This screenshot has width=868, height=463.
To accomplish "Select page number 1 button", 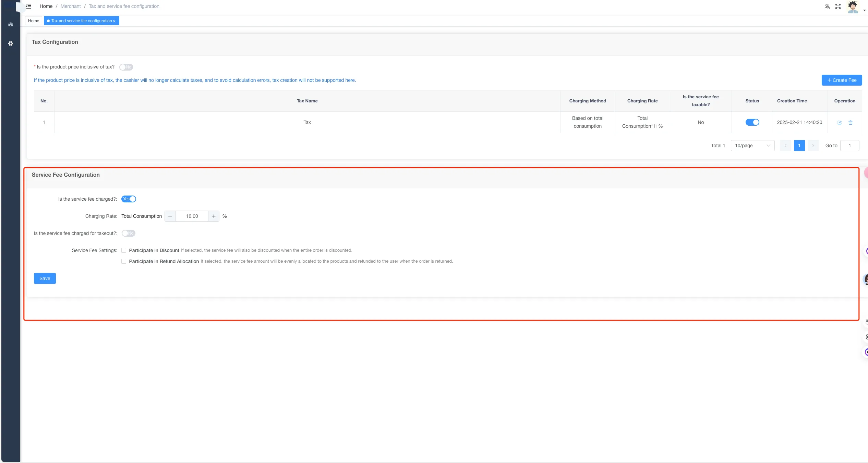I will coord(799,146).
